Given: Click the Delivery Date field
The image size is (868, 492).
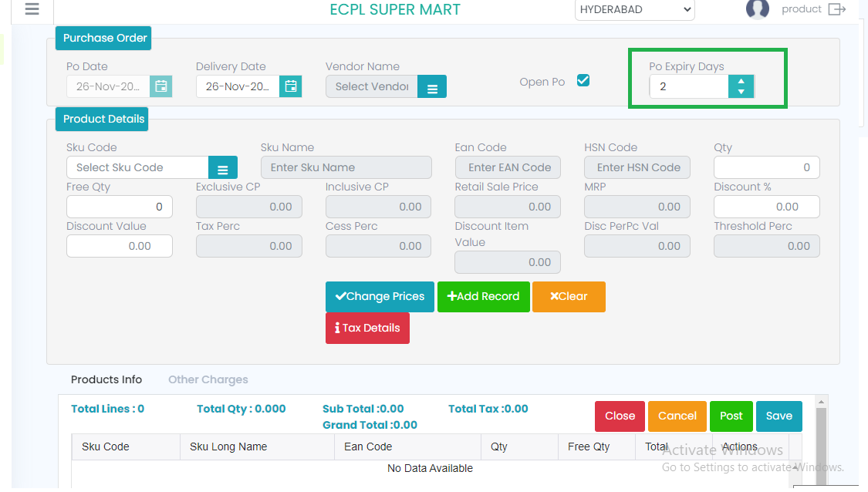Looking at the screenshot, I should pyautogui.click(x=238, y=86).
